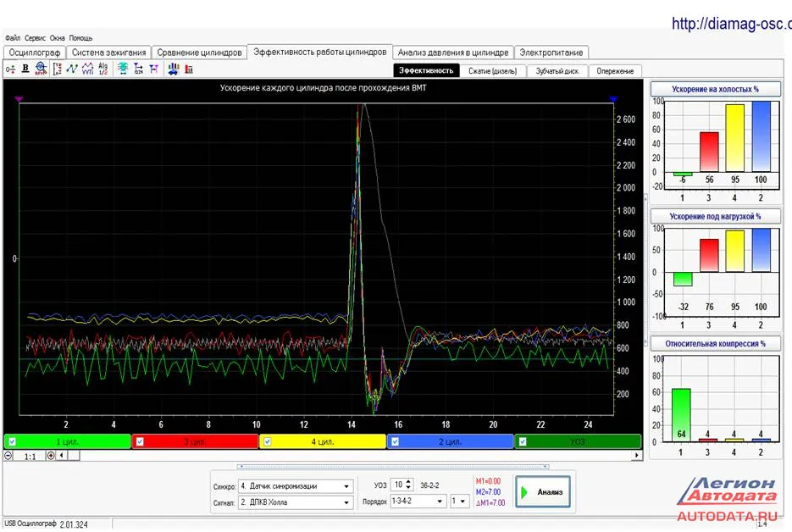This screenshot has height=532, width=792.
Task: Click the chart title Ускорение каждого цилиндра
Action: 324,88
